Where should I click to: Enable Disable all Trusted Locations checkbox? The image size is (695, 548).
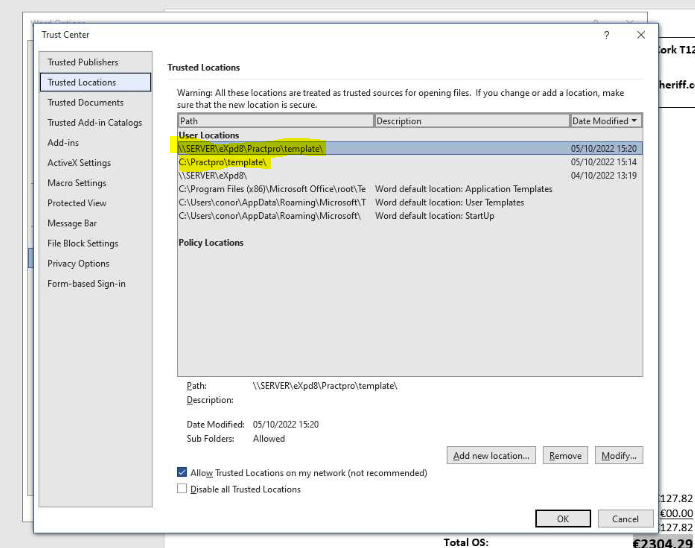point(182,489)
